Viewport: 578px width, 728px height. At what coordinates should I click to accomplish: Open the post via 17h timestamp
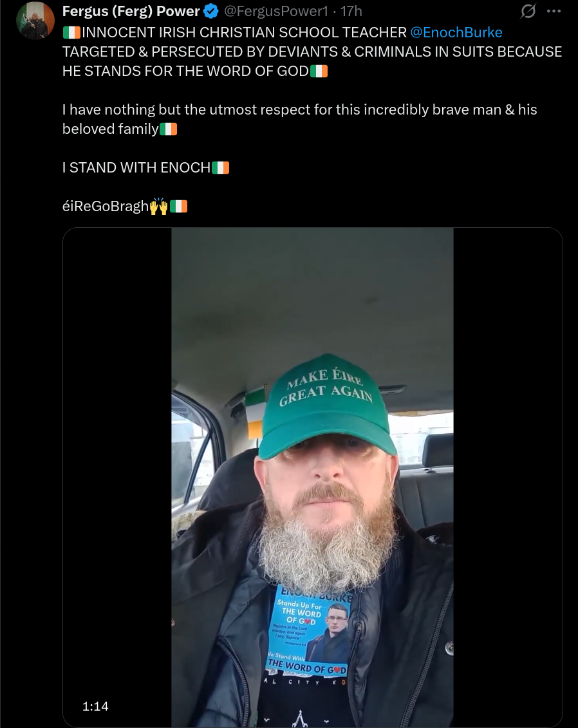click(x=351, y=11)
